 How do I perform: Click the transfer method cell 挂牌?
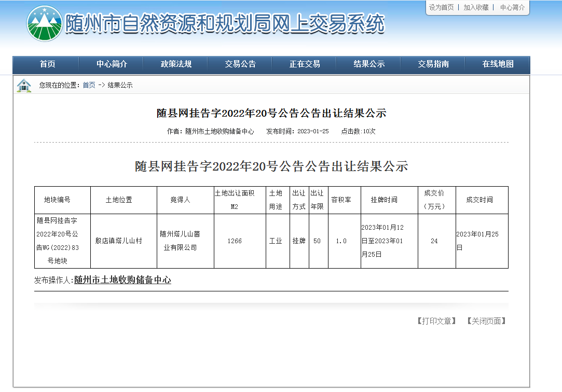click(x=298, y=241)
